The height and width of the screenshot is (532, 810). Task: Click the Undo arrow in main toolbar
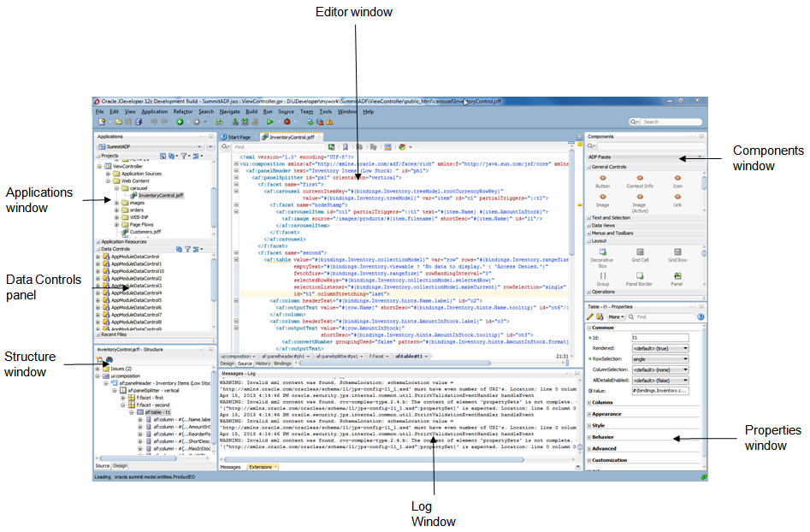pyautogui.click(x=154, y=122)
